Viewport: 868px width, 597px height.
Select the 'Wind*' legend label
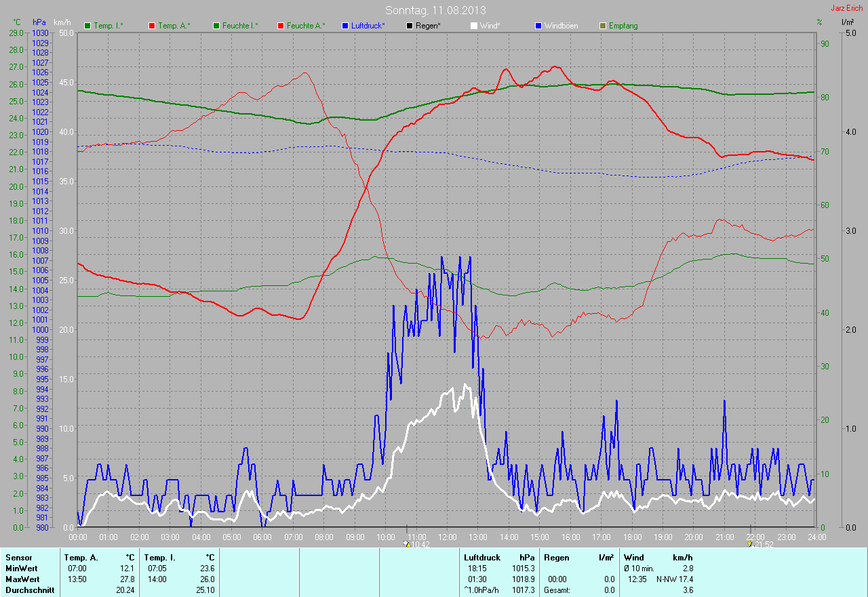(x=490, y=26)
